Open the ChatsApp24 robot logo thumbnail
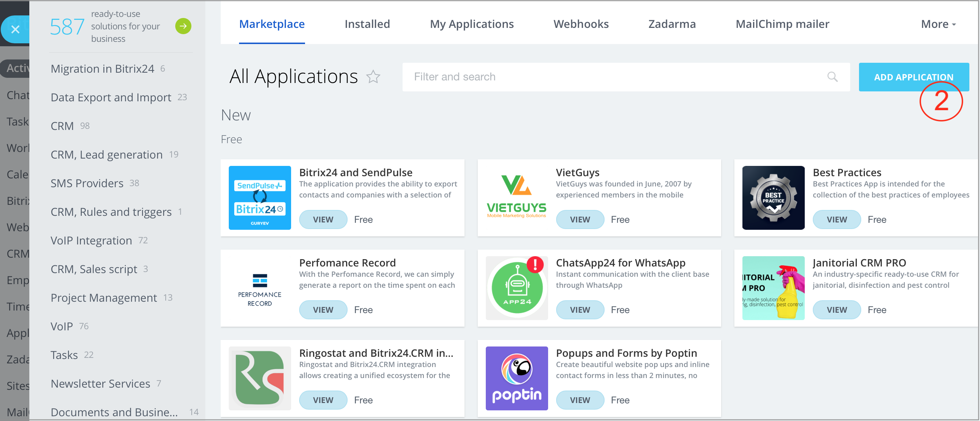 pyautogui.click(x=516, y=288)
